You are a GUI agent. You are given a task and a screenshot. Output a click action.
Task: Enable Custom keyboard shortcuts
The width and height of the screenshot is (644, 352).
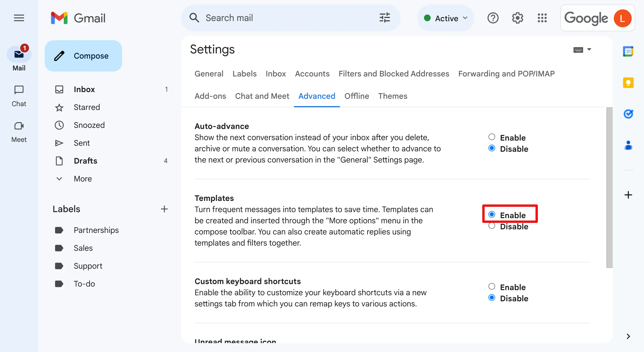(x=491, y=286)
